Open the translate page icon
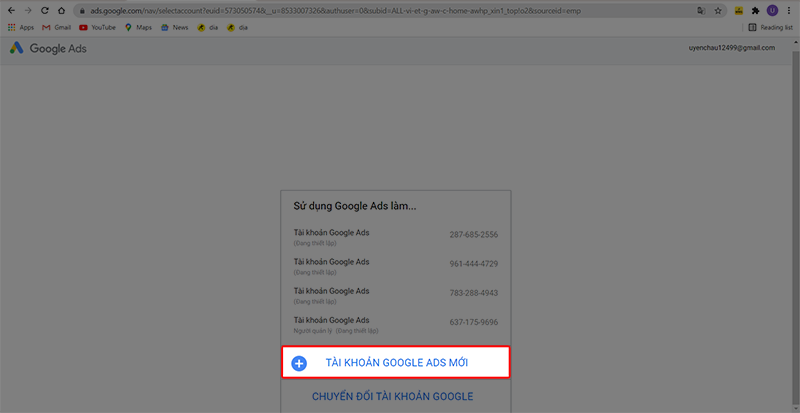 702,10
